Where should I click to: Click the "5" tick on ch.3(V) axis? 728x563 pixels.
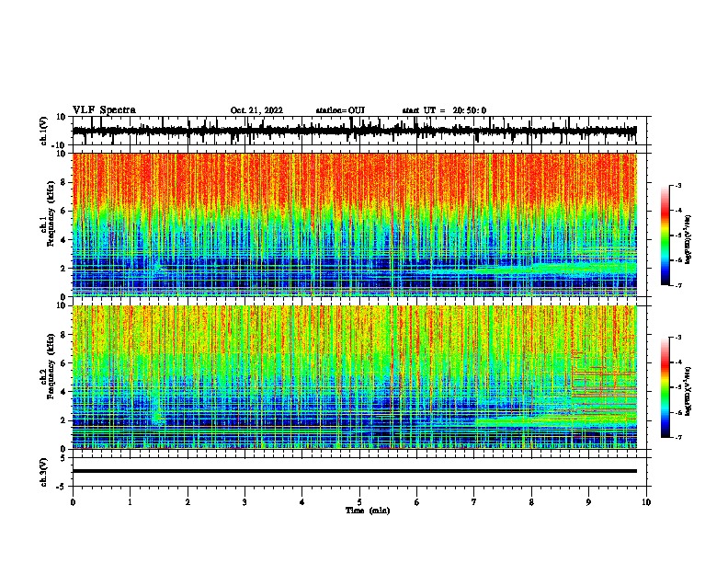(64, 458)
